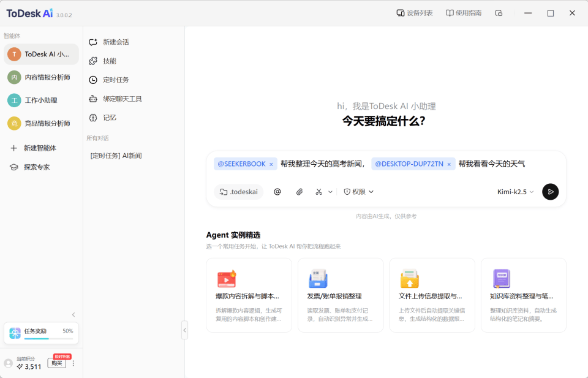Click the new conversation icon
Screen dimensions: 588x378
(x=93, y=42)
